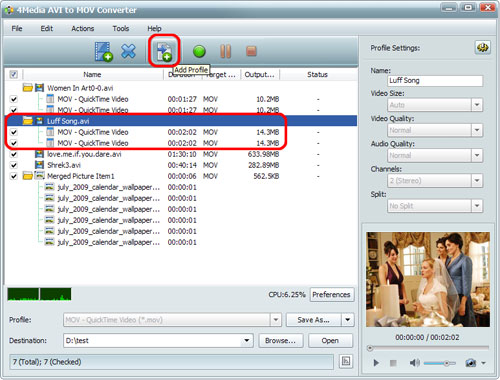Uncheck second MOV profile under Women In Art0-0.avi
Viewport: 500px width, 380px height.
(x=14, y=110)
